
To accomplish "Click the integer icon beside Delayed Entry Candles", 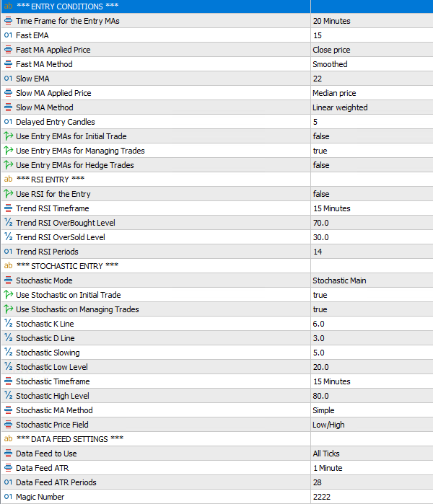I will point(8,122).
